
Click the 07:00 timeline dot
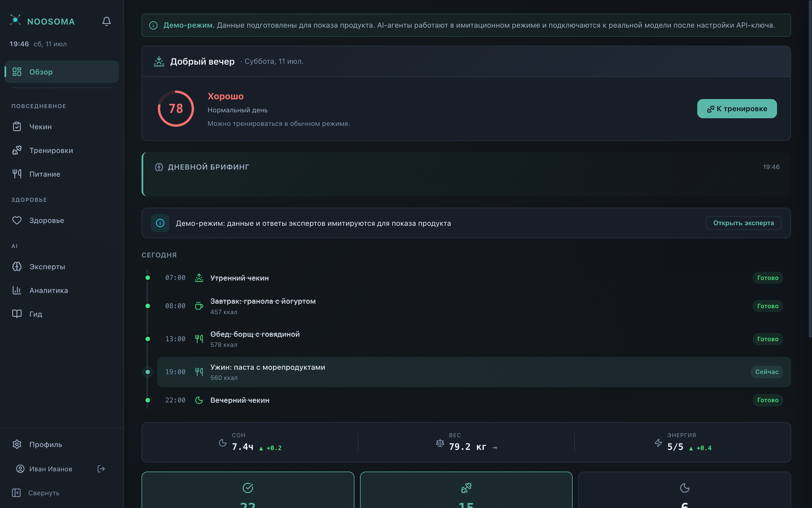(148, 278)
